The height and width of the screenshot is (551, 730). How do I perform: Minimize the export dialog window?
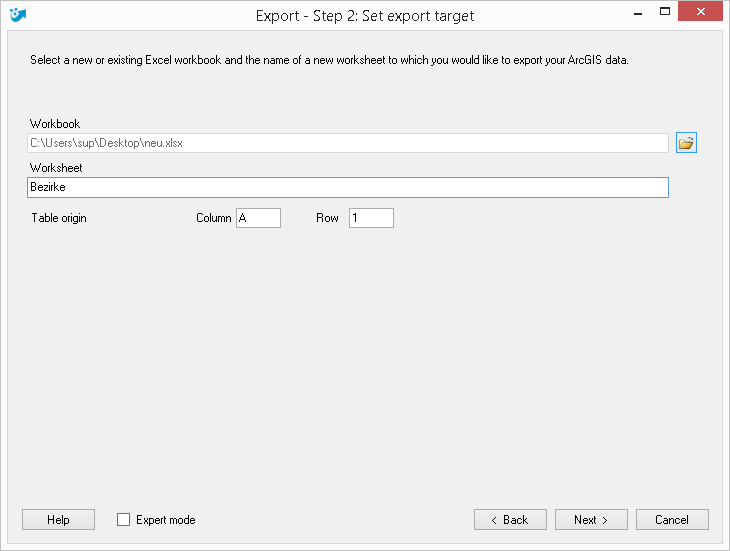(x=638, y=13)
